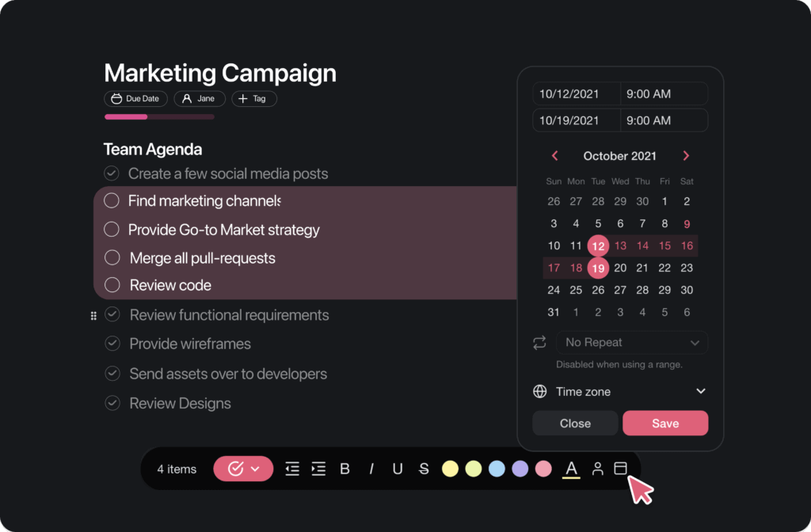Toggle bold formatting
The width and height of the screenshot is (811, 532).
pyautogui.click(x=345, y=469)
